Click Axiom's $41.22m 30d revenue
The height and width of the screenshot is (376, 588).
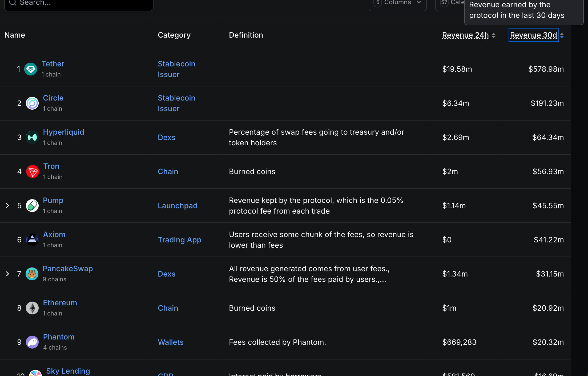point(549,240)
